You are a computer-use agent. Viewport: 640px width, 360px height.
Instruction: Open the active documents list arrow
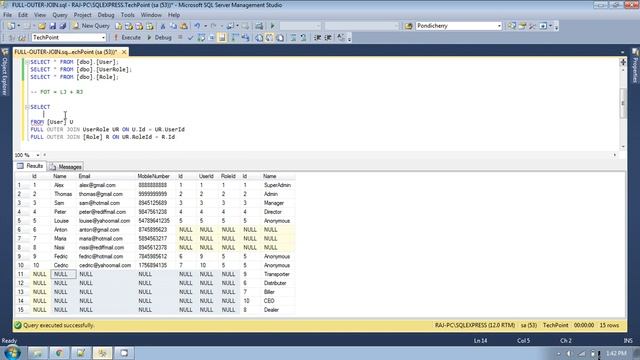622,52
